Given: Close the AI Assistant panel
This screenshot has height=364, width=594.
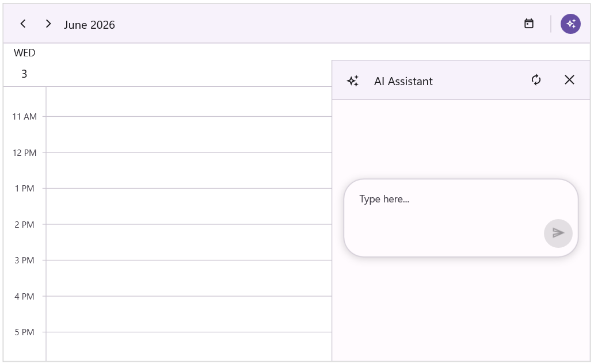Looking at the screenshot, I should (569, 80).
